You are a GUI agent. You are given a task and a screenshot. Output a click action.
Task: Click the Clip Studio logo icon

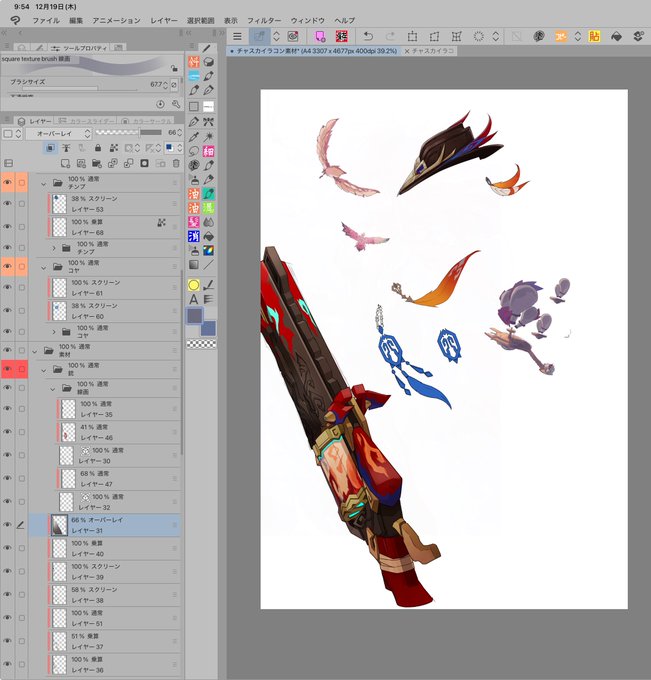(x=15, y=20)
